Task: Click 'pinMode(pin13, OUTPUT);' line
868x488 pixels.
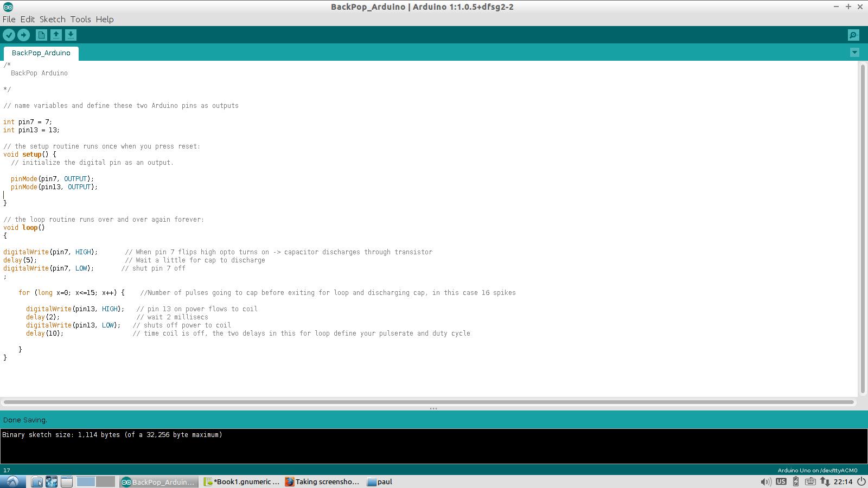Action: coord(54,187)
